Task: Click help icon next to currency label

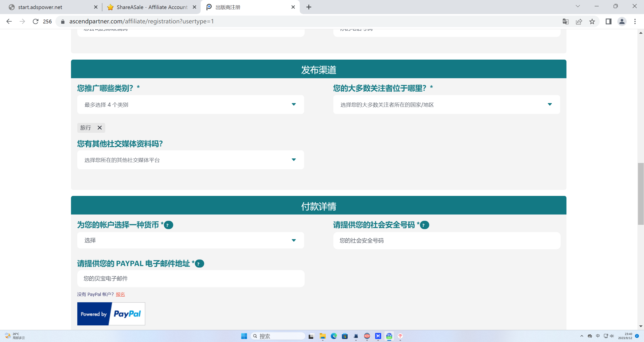Action: pos(168,225)
